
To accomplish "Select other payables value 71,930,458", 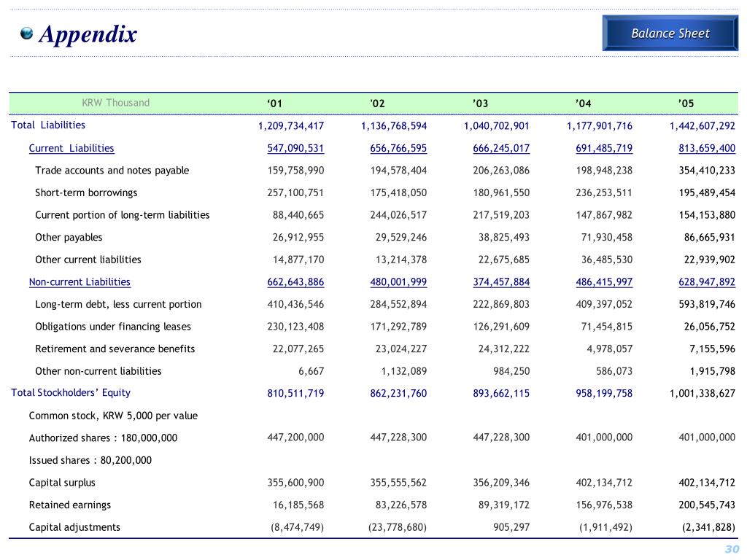I will [x=607, y=238].
